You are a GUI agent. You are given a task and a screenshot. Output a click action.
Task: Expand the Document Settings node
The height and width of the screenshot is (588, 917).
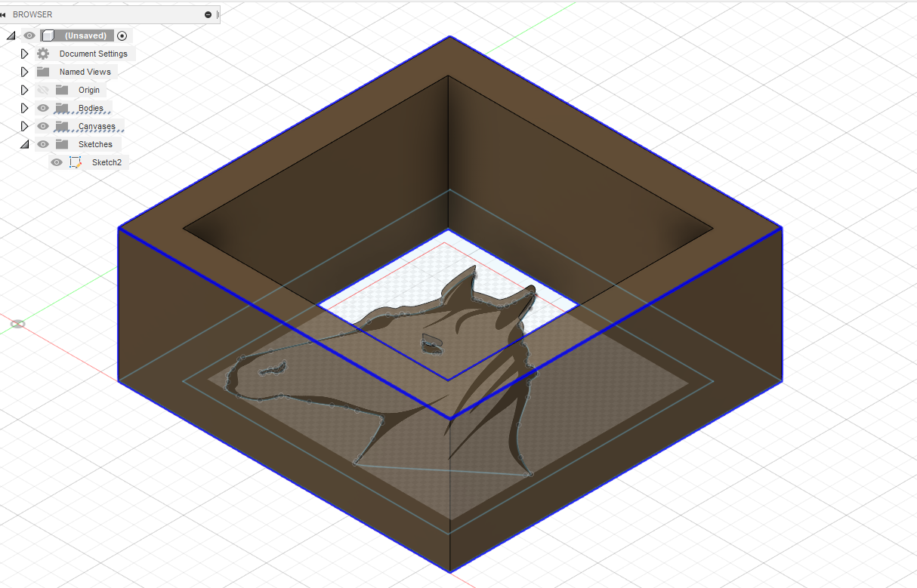24,54
